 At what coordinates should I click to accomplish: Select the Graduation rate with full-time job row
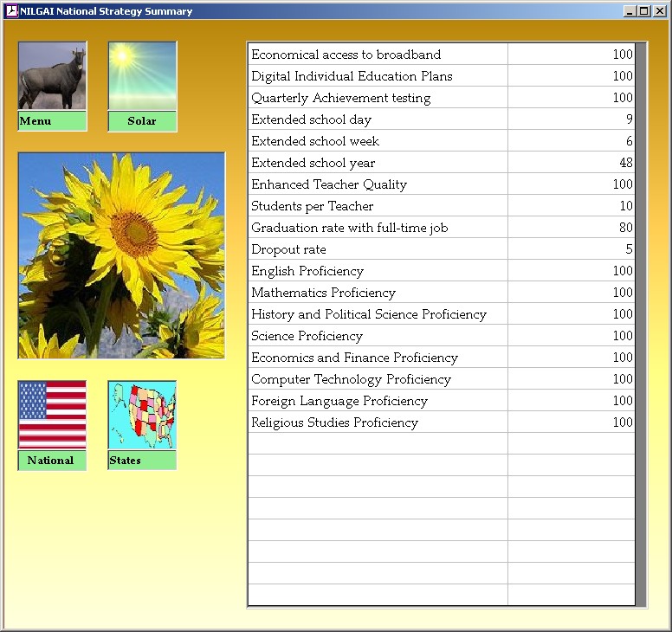[378, 228]
